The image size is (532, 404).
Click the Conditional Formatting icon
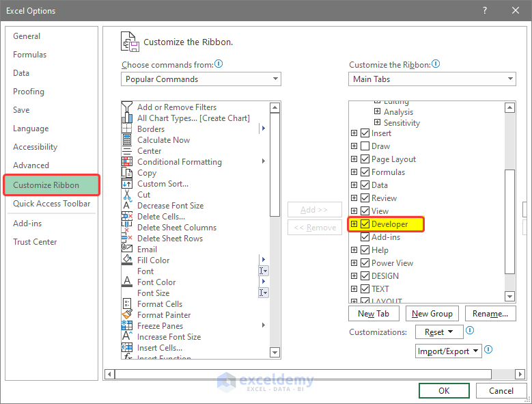pyautogui.click(x=127, y=161)
